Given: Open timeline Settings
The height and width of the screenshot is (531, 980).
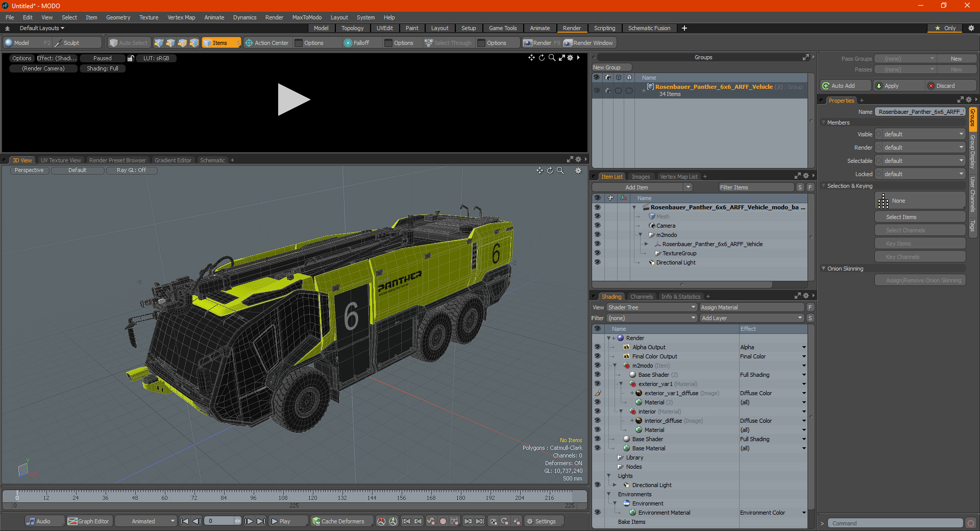Looking at the screenshot, I should click(x=544, y=521).
